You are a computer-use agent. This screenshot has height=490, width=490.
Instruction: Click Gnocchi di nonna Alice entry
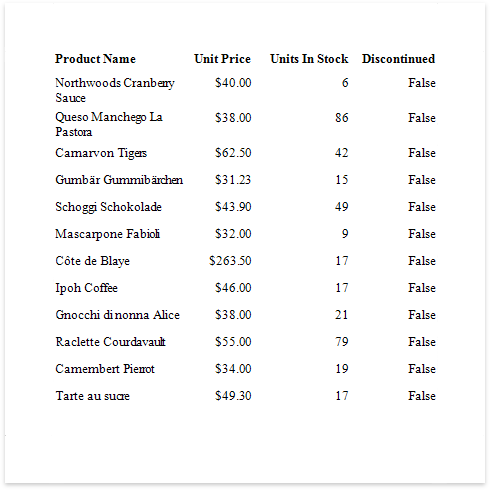tap(117, 315)
